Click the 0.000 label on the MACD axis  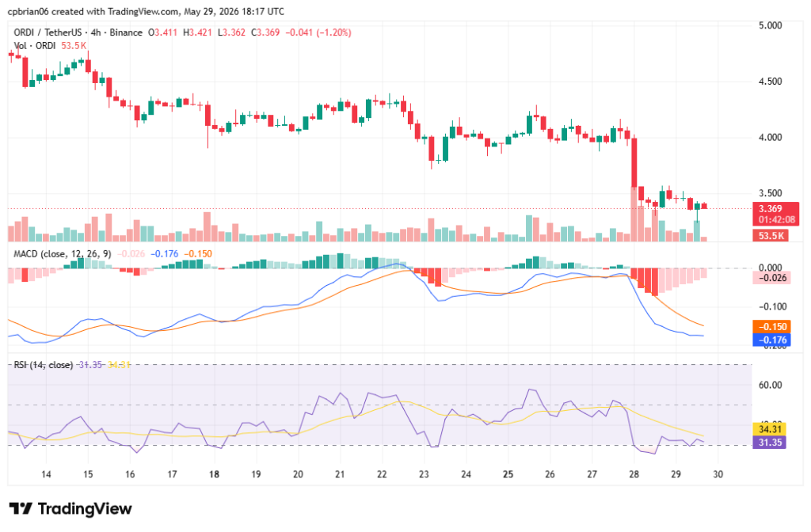coord(770,268)
